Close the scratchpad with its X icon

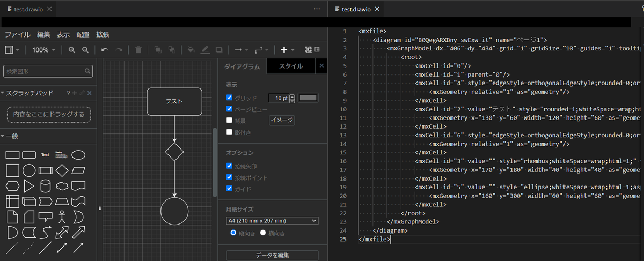click(90, 93)
